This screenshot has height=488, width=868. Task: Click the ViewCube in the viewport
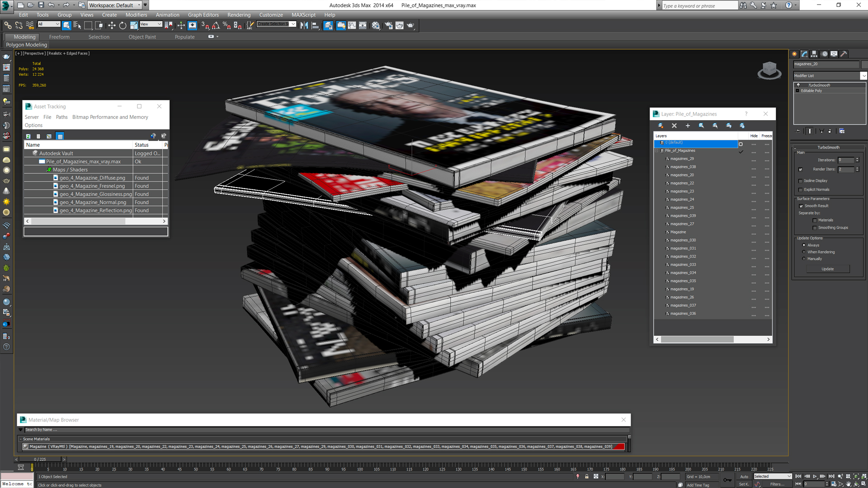coord(769,70)
